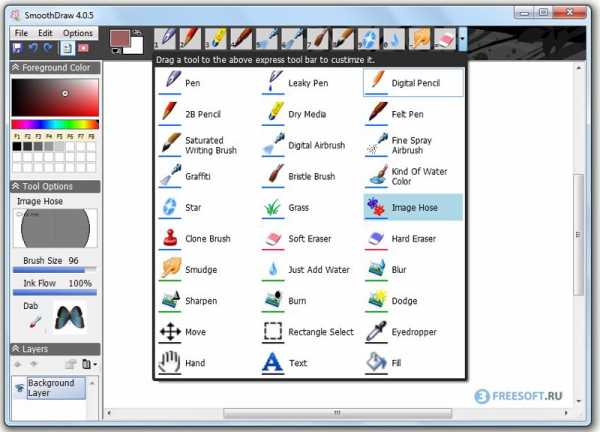Select the Eyedropper tool
This screenshot has height=432, width=600.
coord(413,332)
